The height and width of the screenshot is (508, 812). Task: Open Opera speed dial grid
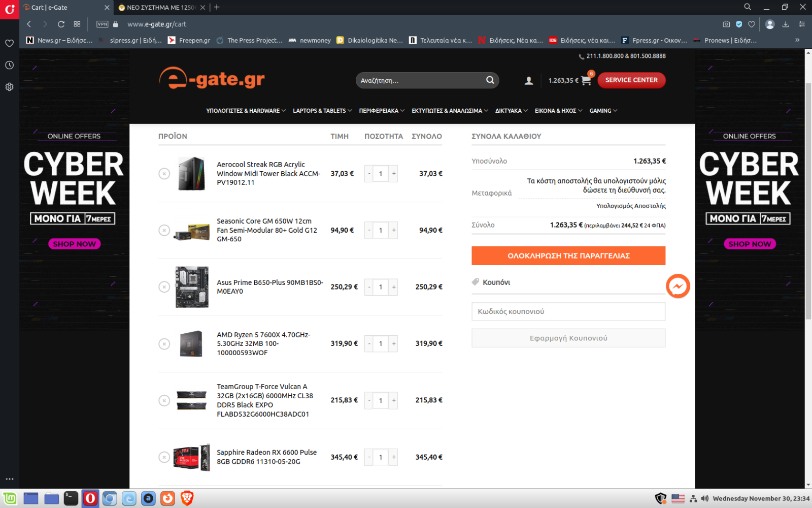click(77, 24)
